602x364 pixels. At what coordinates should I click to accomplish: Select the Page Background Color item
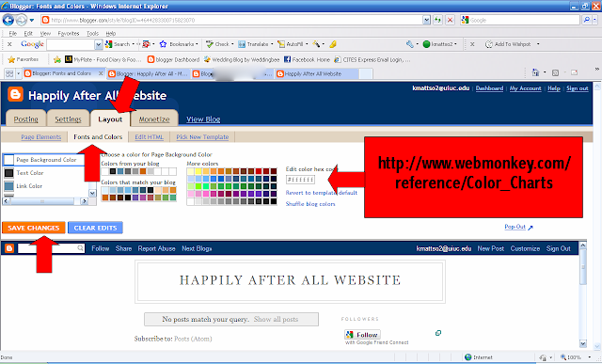[44, 160]
